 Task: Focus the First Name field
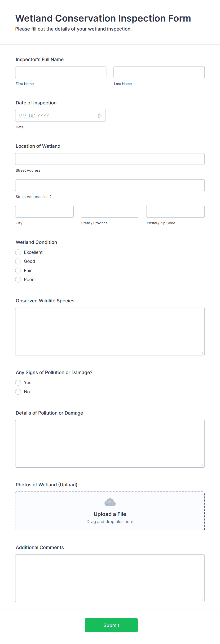pos(61,72)
